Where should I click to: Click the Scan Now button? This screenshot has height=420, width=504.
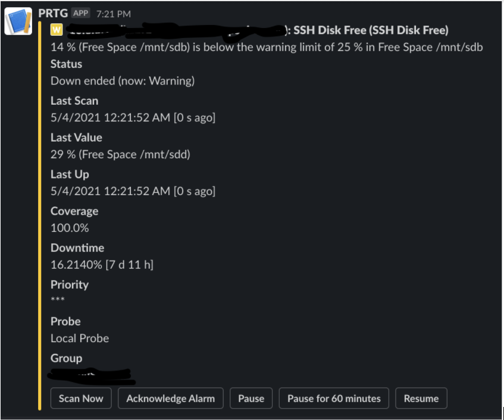[x=81, y=398]
